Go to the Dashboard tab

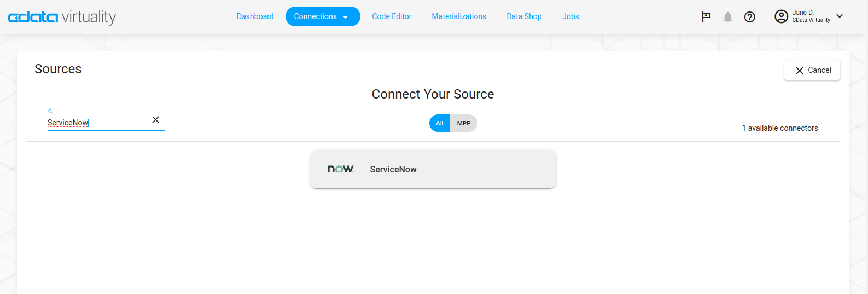pyautogui.click(x=255, y=16)
